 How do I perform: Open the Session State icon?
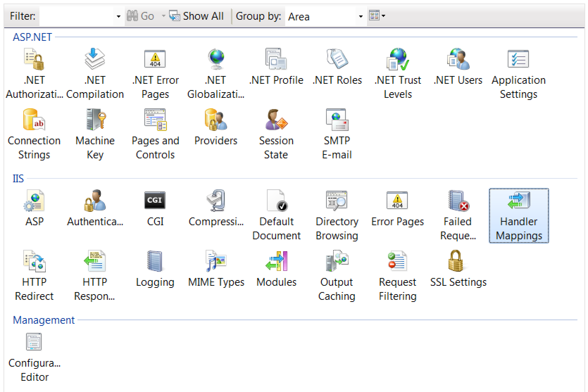click(x=276, y=120)
